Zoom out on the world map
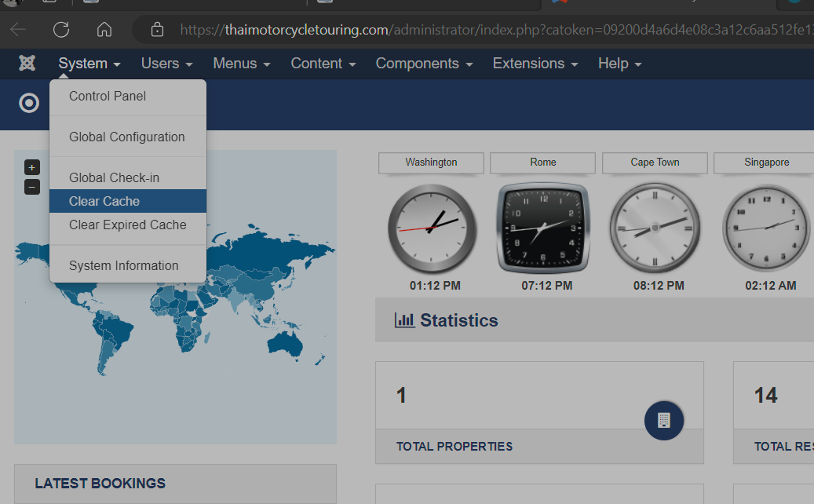The width and height of the screenshot is (814, 504). (x=31, y=187)
